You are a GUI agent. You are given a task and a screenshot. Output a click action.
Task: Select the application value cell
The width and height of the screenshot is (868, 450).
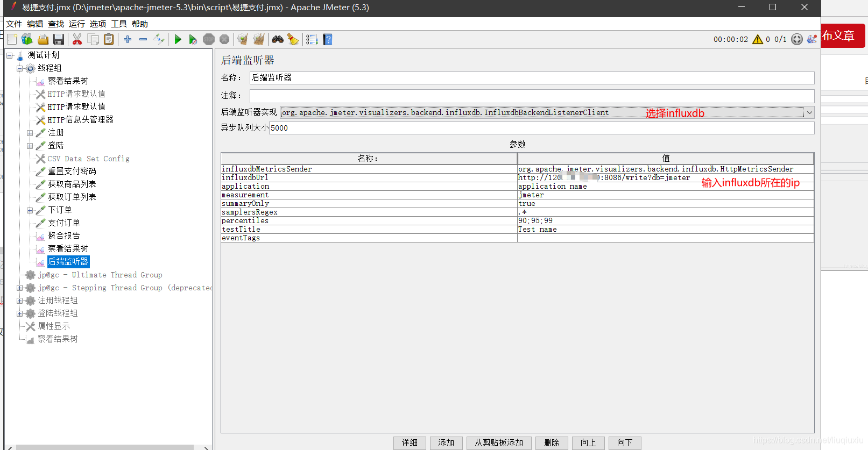pyautogui.click(x=665, y=186)
